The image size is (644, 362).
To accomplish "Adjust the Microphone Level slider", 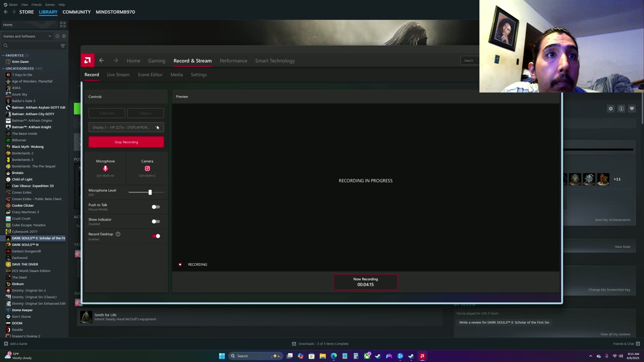I will coord(146,192).
